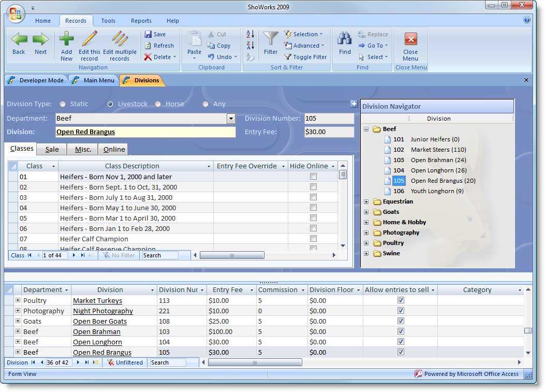Expand the Equestrian division folder

366,201
